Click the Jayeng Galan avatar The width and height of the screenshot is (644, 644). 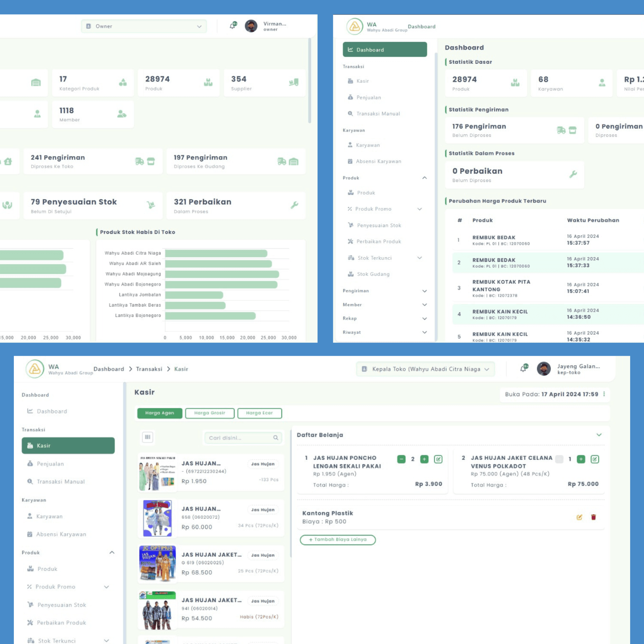[x=544, y=369]
